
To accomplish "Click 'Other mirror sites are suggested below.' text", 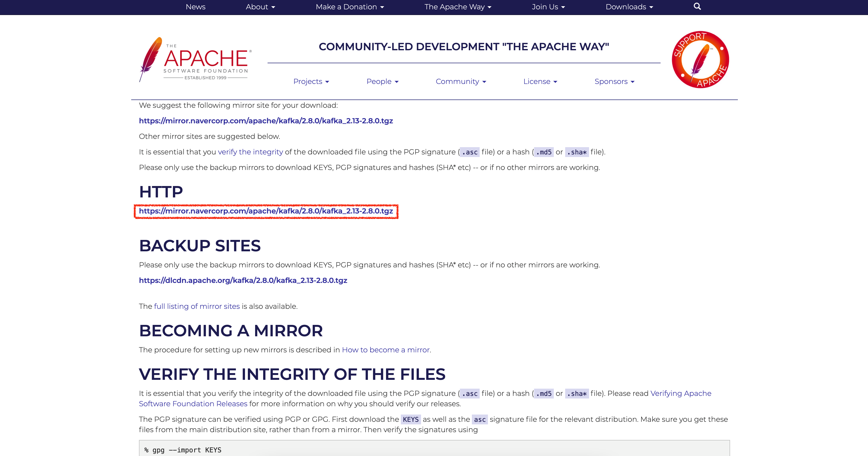I will (x=209, y=136).
